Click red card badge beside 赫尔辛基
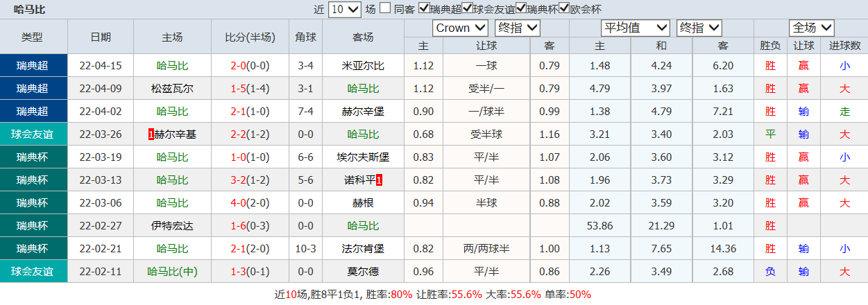 (151, 134)
